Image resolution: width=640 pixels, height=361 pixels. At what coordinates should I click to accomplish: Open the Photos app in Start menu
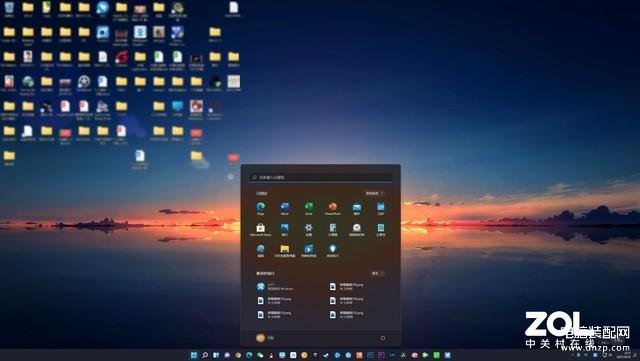coord(284,230)
